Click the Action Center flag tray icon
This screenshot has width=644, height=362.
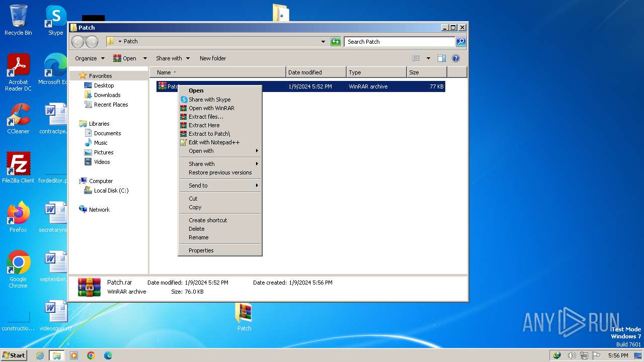point(596,355)
